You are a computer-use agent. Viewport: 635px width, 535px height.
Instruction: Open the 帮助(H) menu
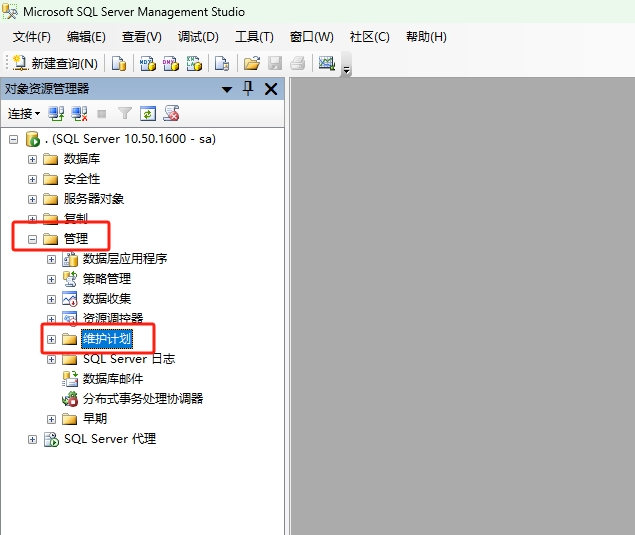[x=426, y=37]
